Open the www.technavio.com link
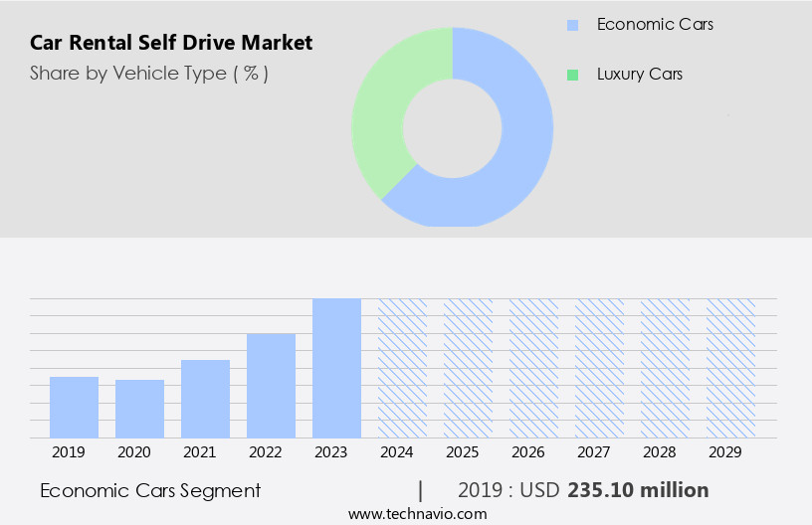 tap(418, 513)
